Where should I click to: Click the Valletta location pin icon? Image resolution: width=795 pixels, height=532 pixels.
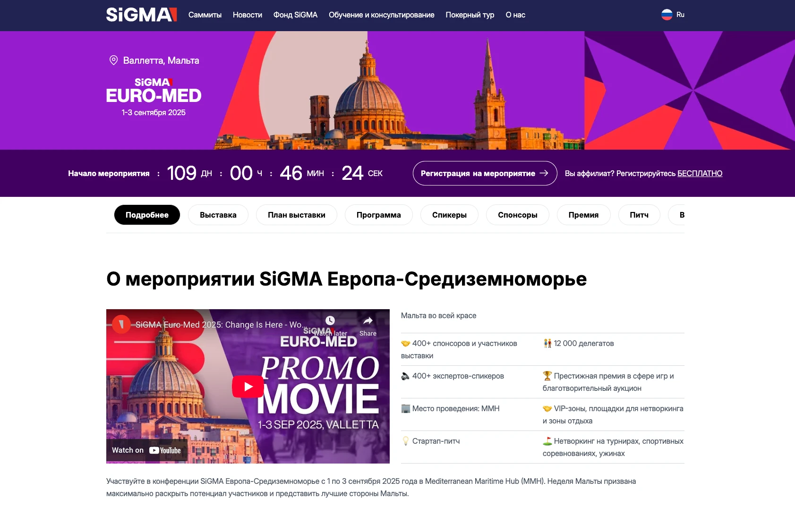(x=113, y=60)
